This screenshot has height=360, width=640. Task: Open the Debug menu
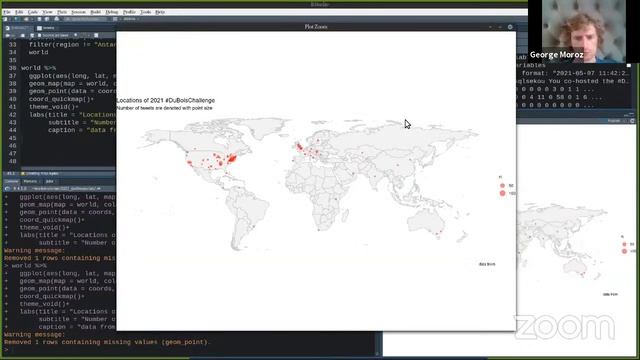pos(112,12)
